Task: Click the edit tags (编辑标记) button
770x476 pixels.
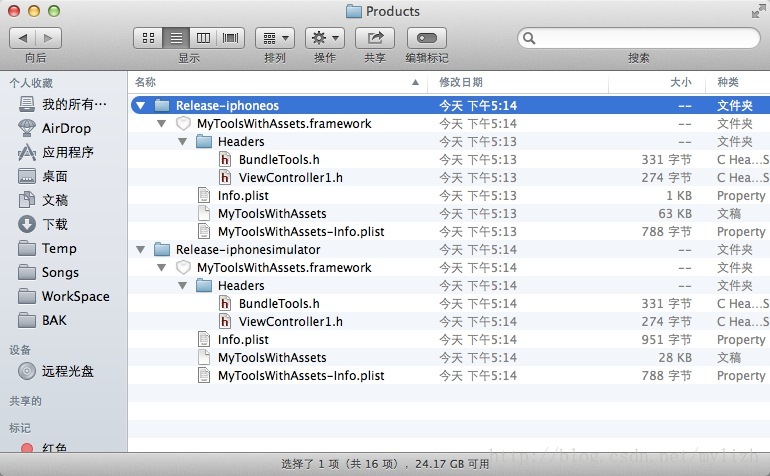Action: coord(427,38)
